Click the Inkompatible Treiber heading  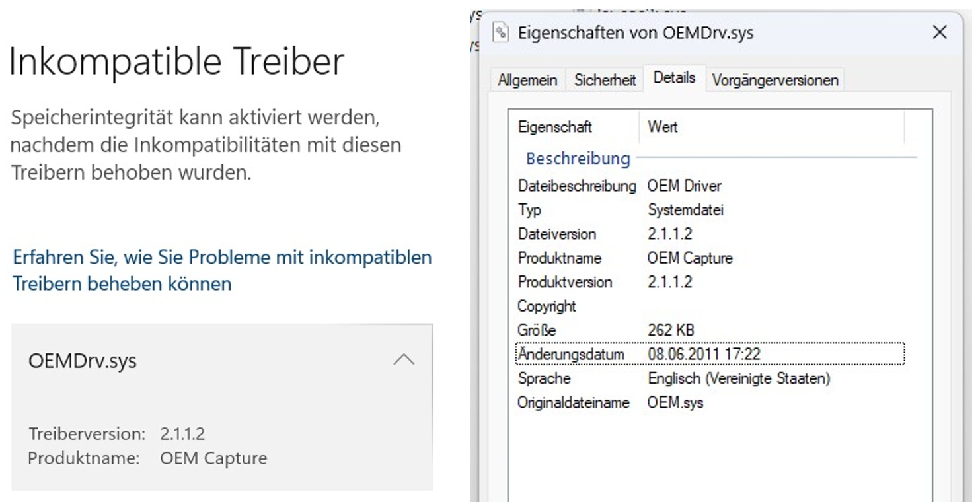click(x=176, y=61)
